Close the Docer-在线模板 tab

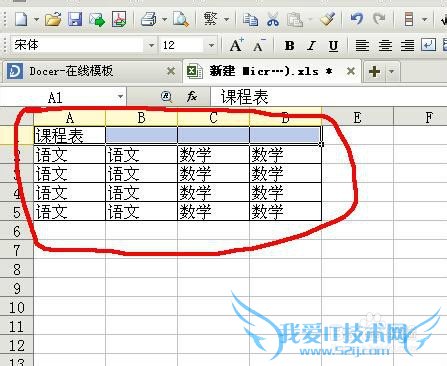click(x=171, y=71)
